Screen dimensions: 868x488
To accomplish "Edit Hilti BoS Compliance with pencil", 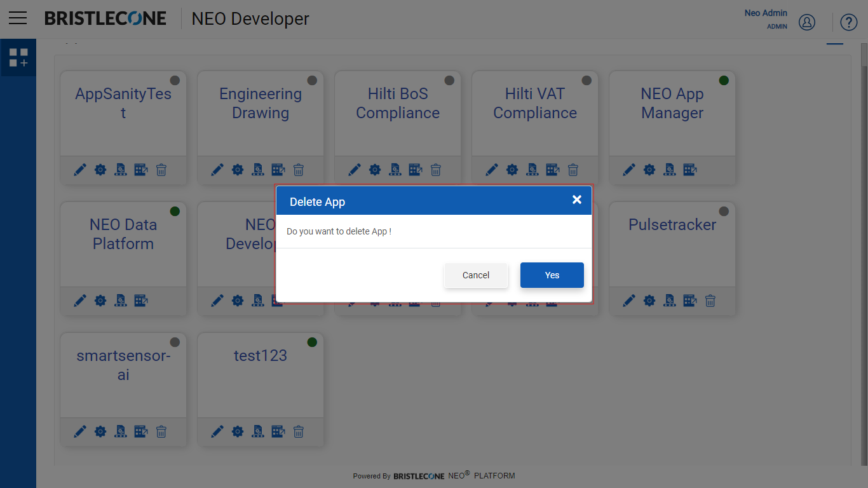I will click(355, 170).
